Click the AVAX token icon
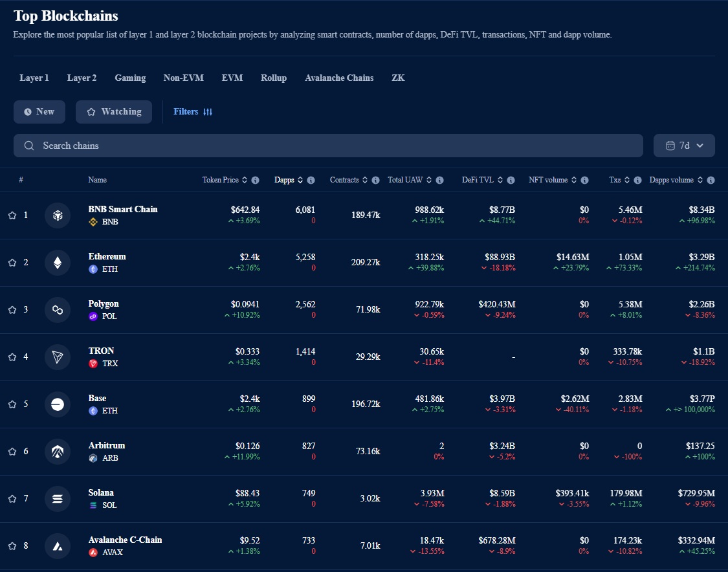 (x=93, y=553)
